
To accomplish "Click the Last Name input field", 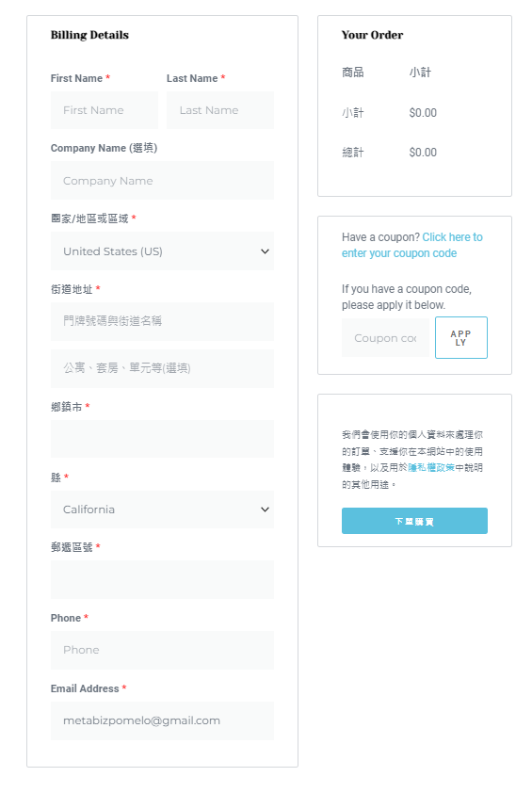I will [x=220, y=110].
